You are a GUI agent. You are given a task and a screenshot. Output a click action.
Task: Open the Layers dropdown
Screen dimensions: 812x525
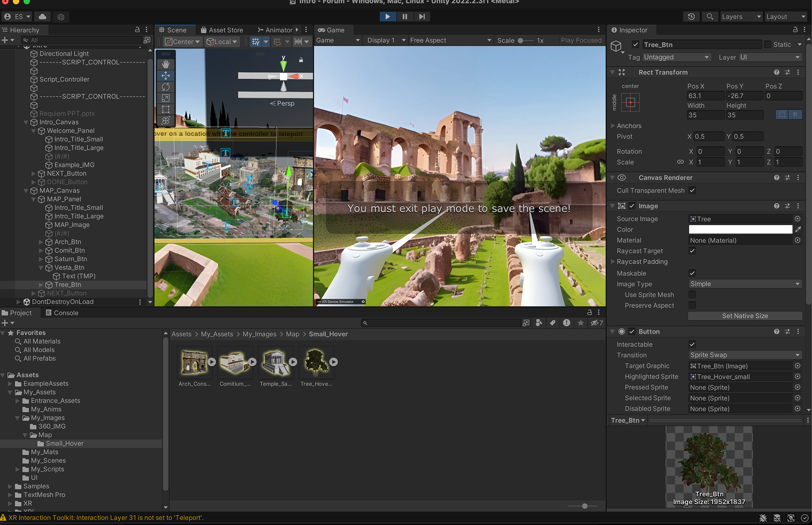pyautogui.click(x=741, y=16)
